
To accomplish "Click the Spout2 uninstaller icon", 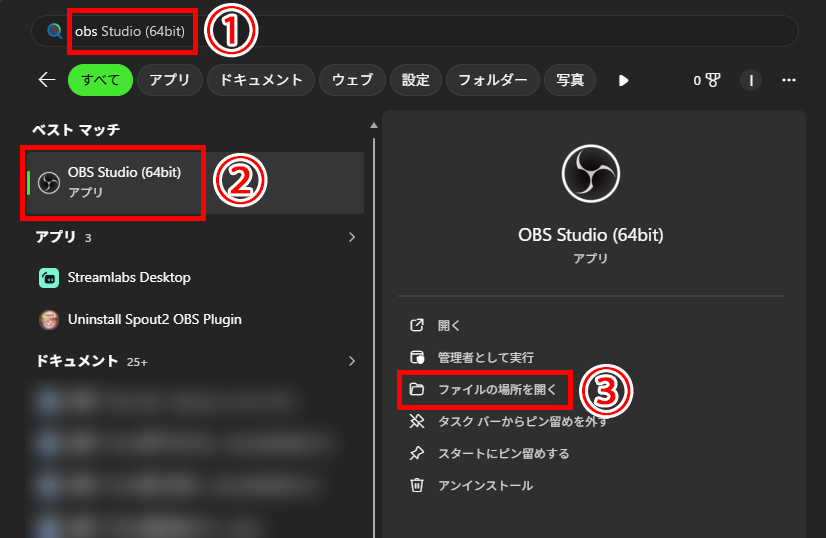I will [49, 319].
